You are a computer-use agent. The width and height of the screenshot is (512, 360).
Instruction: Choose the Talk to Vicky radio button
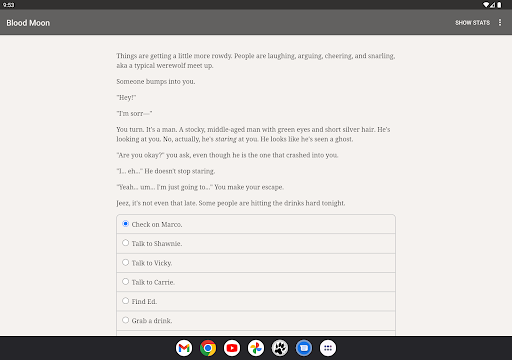click(x=125, y=262)
